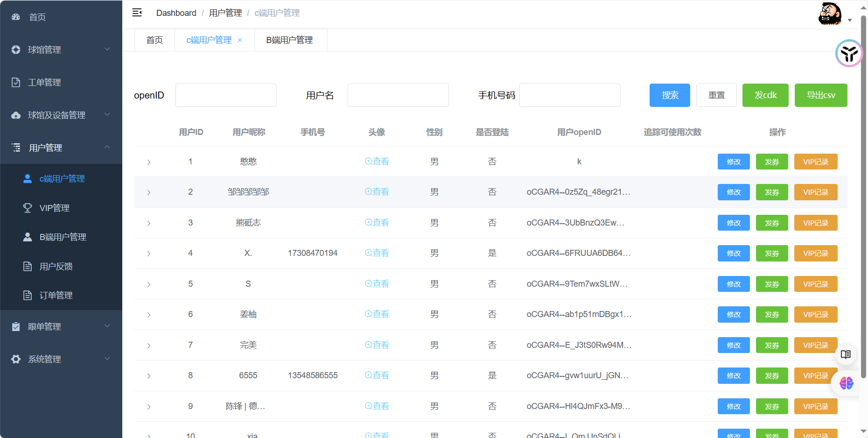The height and width of the screenshot is (438, 868).
Task: Click 发券 for user 熊砥志
Action: tap(772, 223)
